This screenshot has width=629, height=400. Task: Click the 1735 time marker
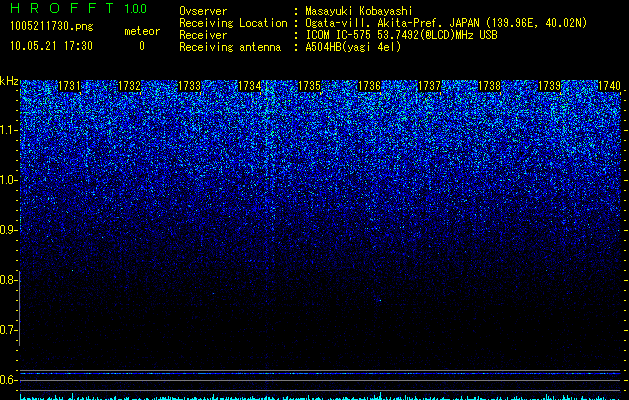click(x=310, y=86)
